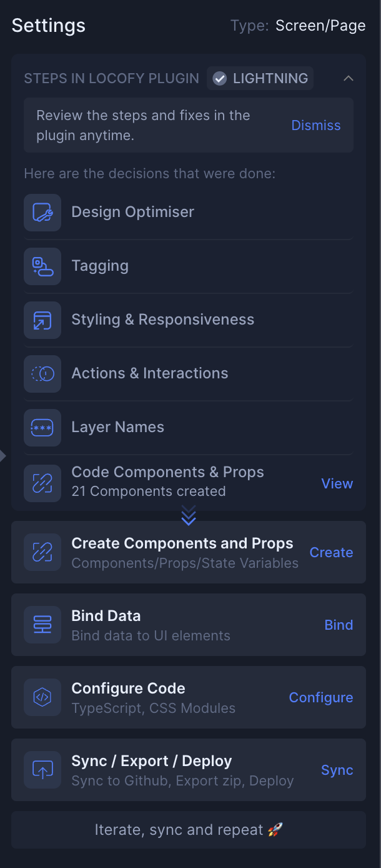This screenshot has width=381, height=868.
Task: Click the Actions & Interactions icon
Action: [42, 374]
